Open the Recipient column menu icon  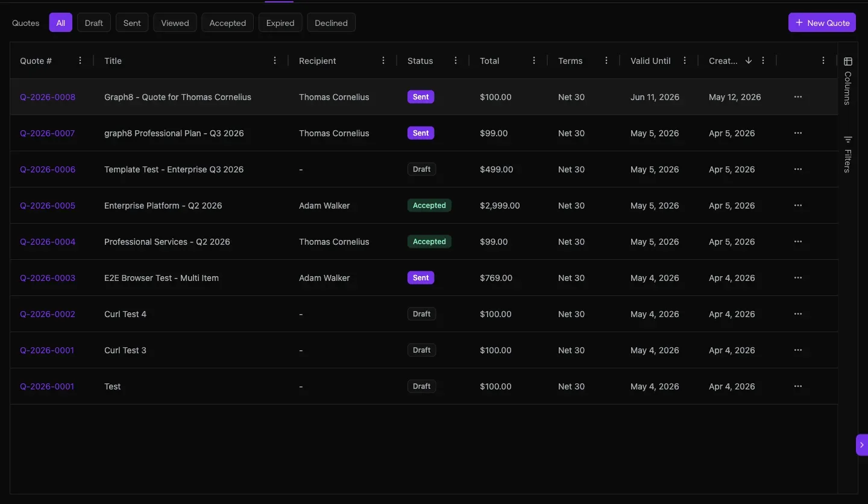tap(383, 61)
